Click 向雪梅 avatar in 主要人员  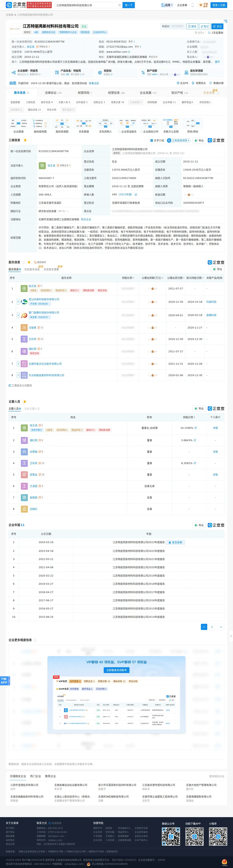(24, 452)
